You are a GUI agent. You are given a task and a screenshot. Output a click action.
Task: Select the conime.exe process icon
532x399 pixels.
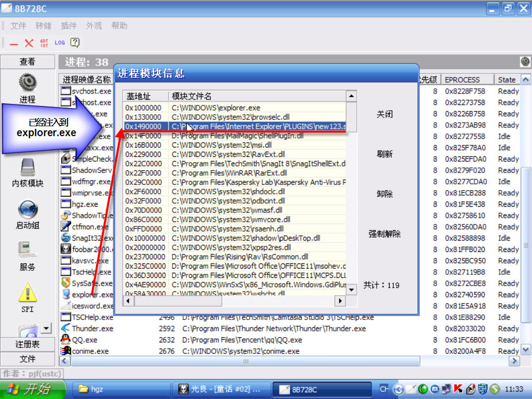pyautogui.click(x=65, y=351)
